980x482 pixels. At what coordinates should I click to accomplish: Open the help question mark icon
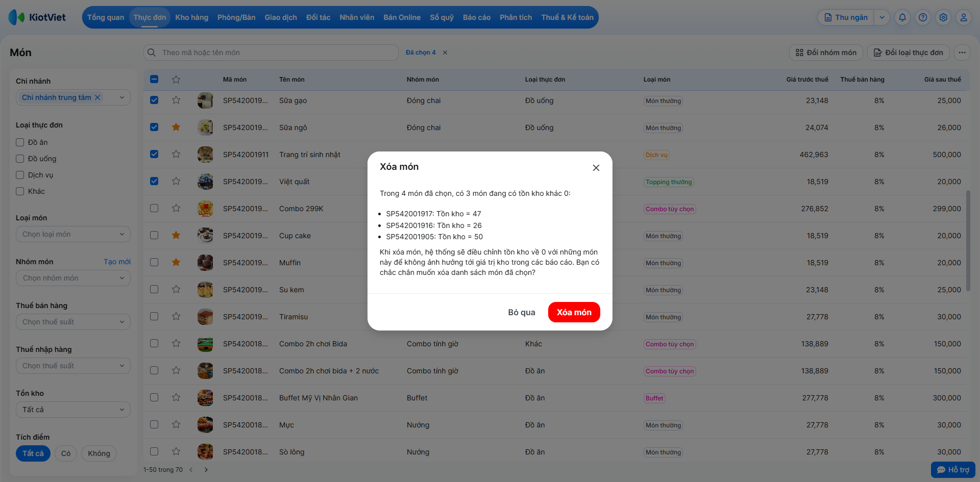pyautogui.click(x=923, y=17)
